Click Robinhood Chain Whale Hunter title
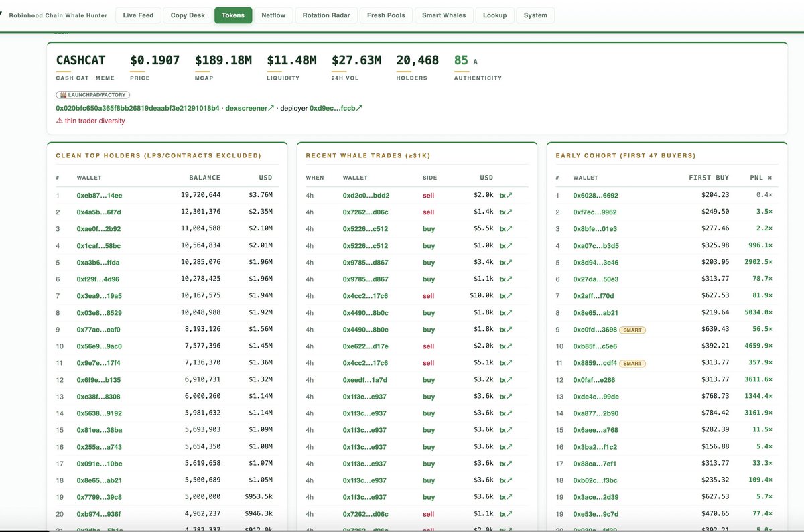The image size is (804, 532). (x=58, y=15)
